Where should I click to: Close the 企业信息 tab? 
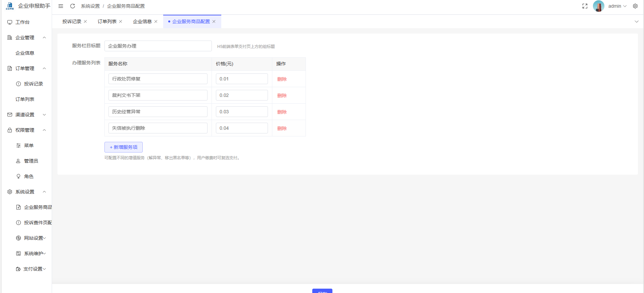tap(156, 21)
